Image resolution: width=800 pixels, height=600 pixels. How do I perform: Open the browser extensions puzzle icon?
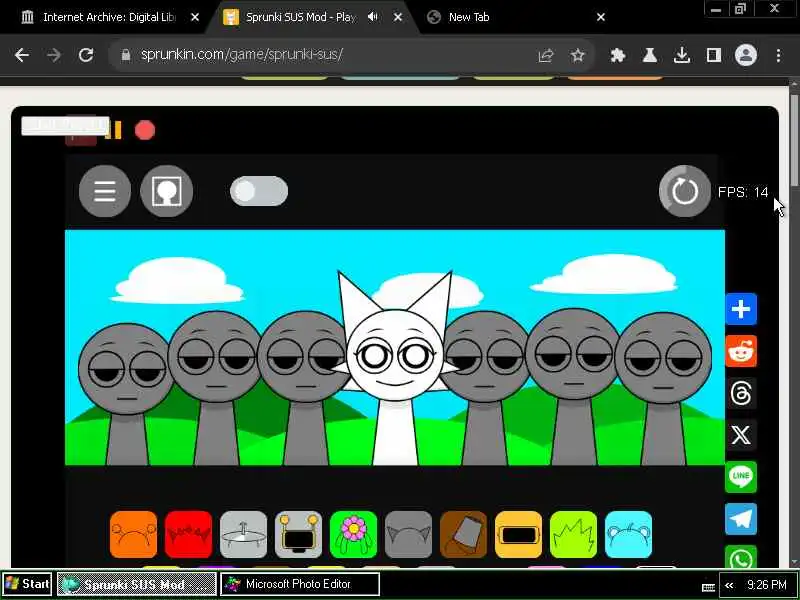coord(618,55)
